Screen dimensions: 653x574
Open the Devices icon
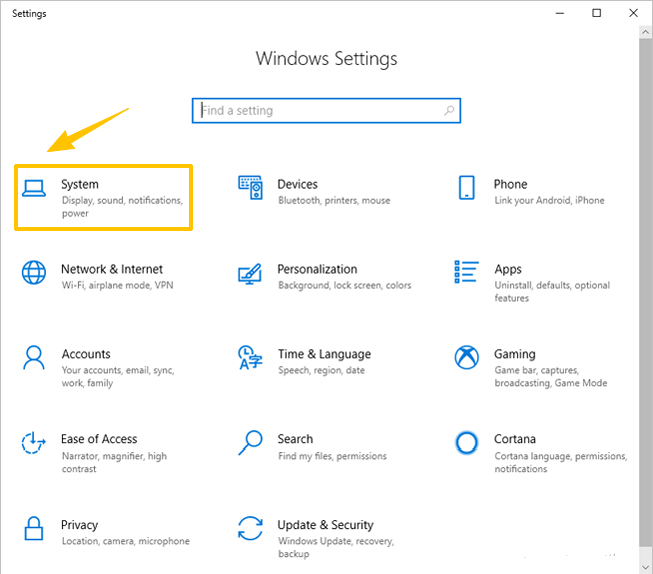pyautogui.click(x=250, y=187)
